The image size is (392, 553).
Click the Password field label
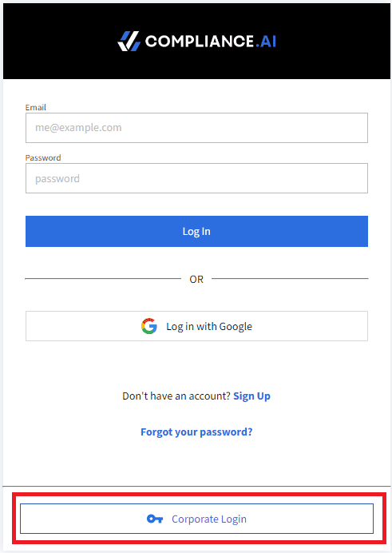pyautogui.click(x=43, y=157)
